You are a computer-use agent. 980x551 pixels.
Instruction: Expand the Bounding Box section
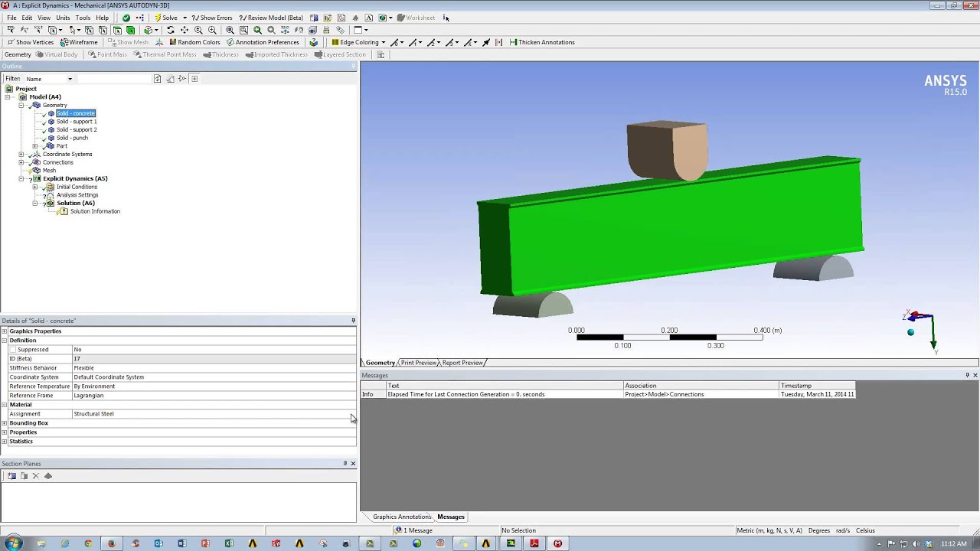pyautogui.click(x=5, y=423)
